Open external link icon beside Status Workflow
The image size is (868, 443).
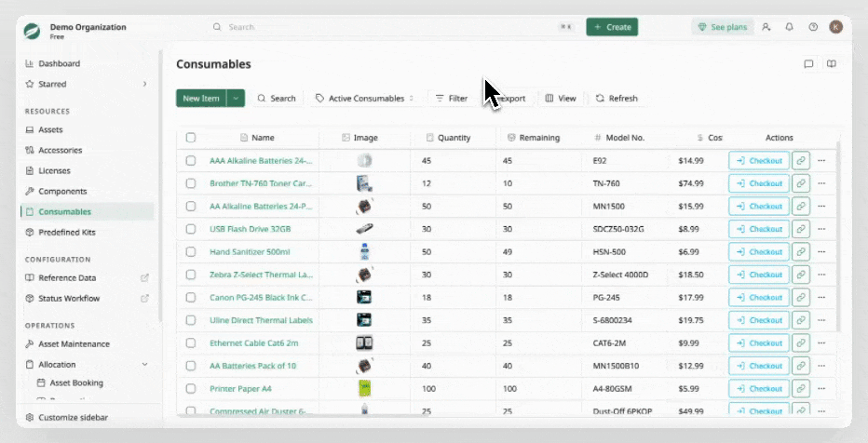click(144, 298)
